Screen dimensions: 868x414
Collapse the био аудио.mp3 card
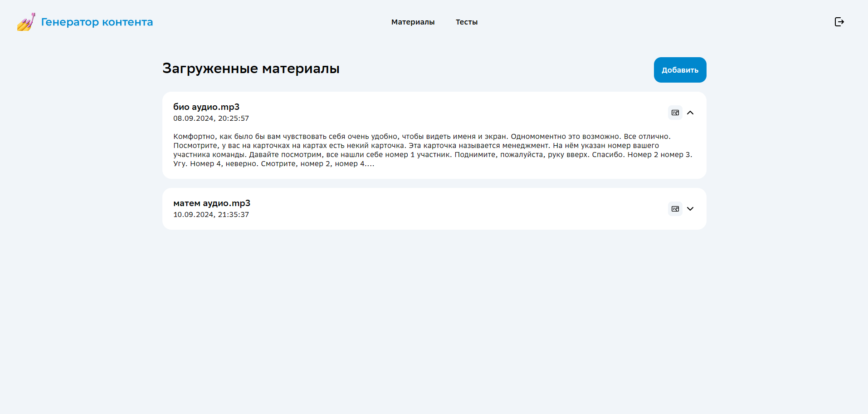click(690, 113)
